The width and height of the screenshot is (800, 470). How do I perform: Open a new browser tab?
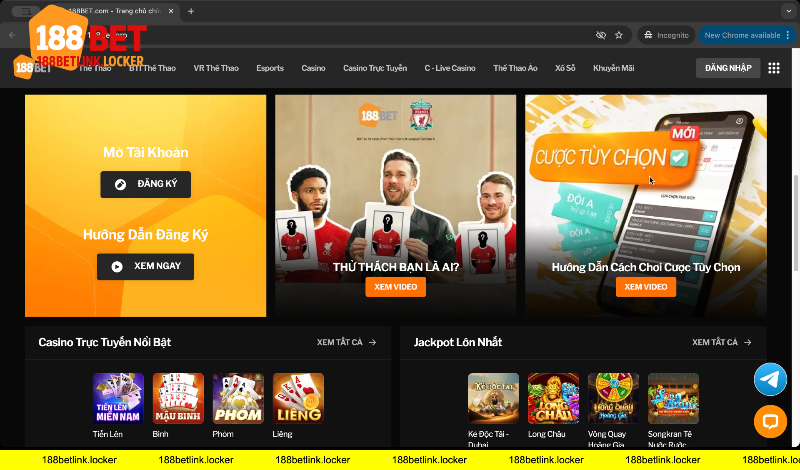click(x=191, y=11)
